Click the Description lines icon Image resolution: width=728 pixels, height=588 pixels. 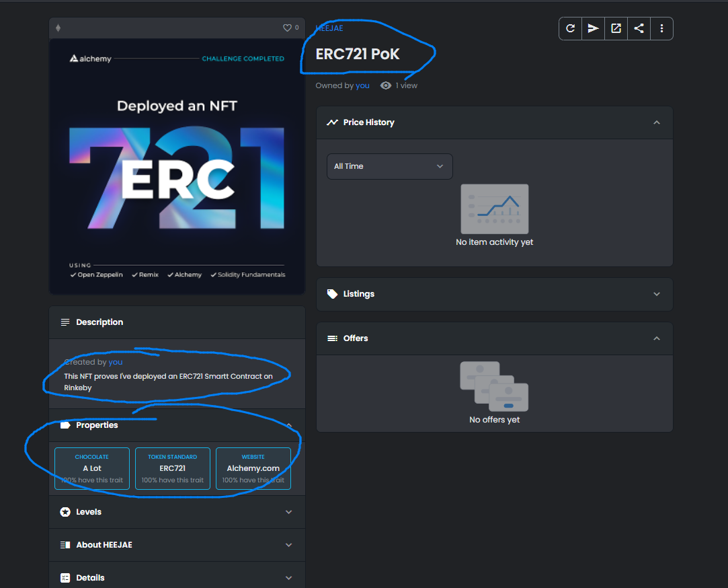click(x=65, y=322)
